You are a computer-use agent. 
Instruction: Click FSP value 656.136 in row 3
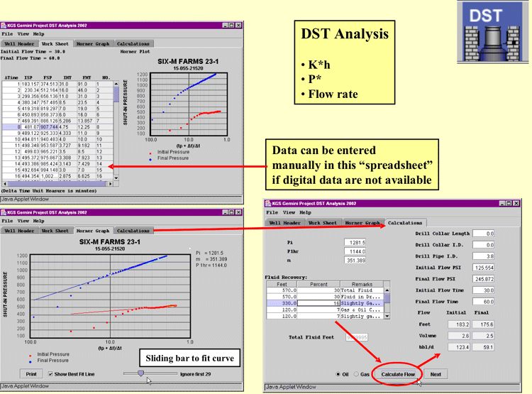point(49,97)
